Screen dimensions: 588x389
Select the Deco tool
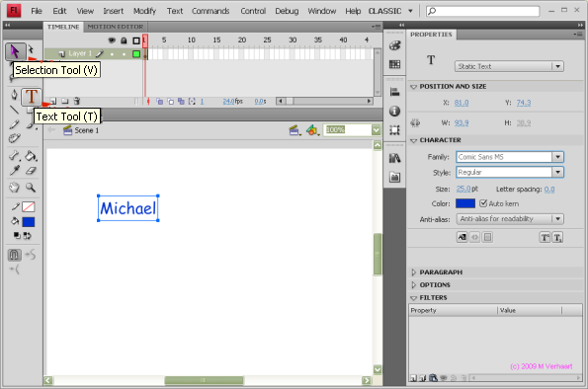click(x=14, y=138)
